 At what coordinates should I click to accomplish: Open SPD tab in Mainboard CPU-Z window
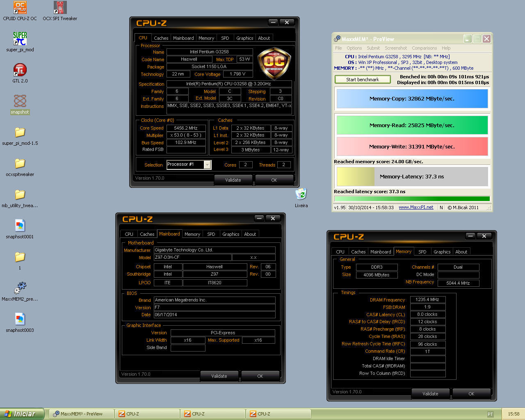click(x=211, y=234)
